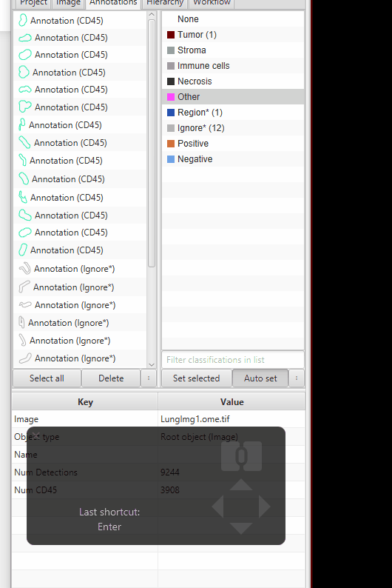
Task: Click the Root object (Image) value
Action: coord(199,437)
